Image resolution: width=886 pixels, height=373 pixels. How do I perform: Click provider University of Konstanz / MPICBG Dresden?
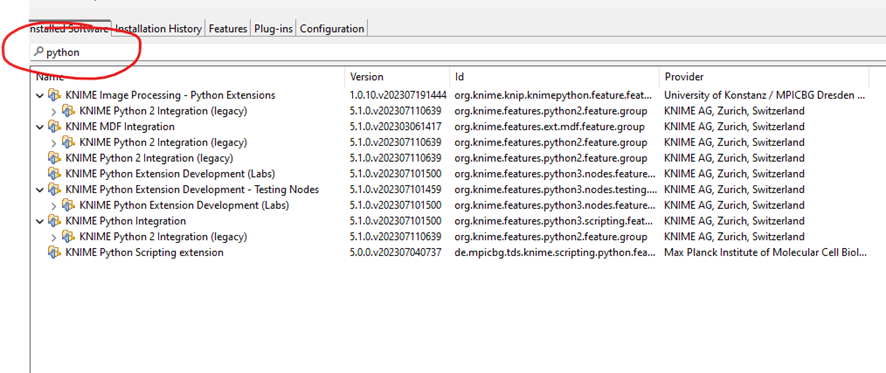[x=765, y=95]
